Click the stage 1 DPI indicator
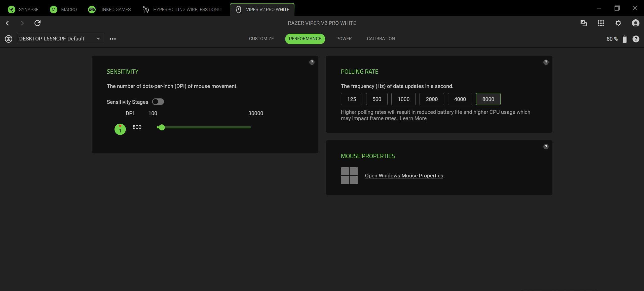 pos(120,129)
